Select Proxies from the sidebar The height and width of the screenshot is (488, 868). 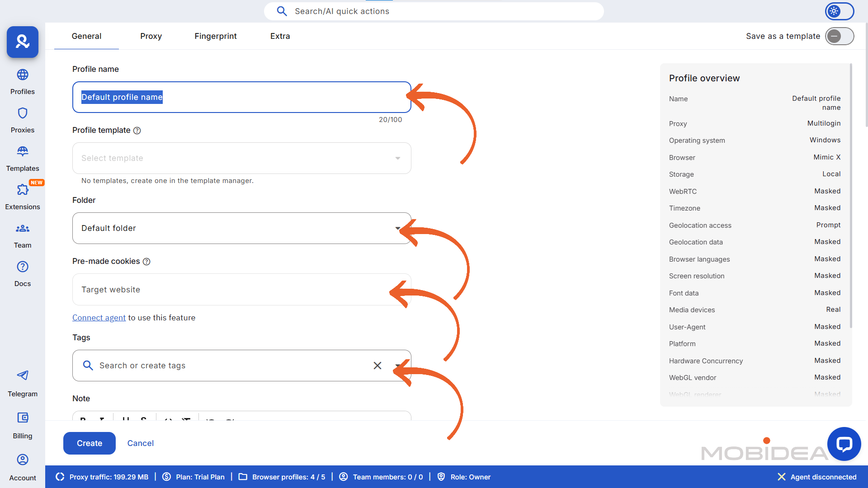click(x=22, y=119)
